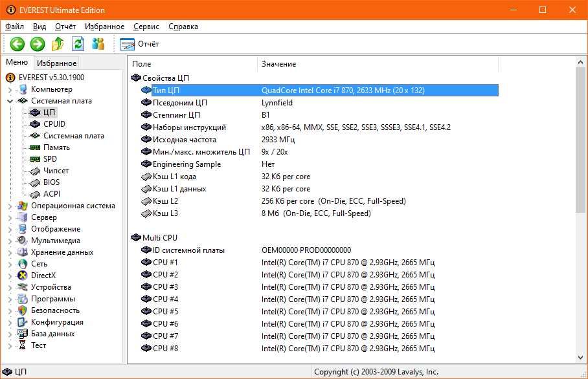The height and width of the screenshot is (379, 588).
Task: Open the Сервис menu
Action: coord(146,27)
